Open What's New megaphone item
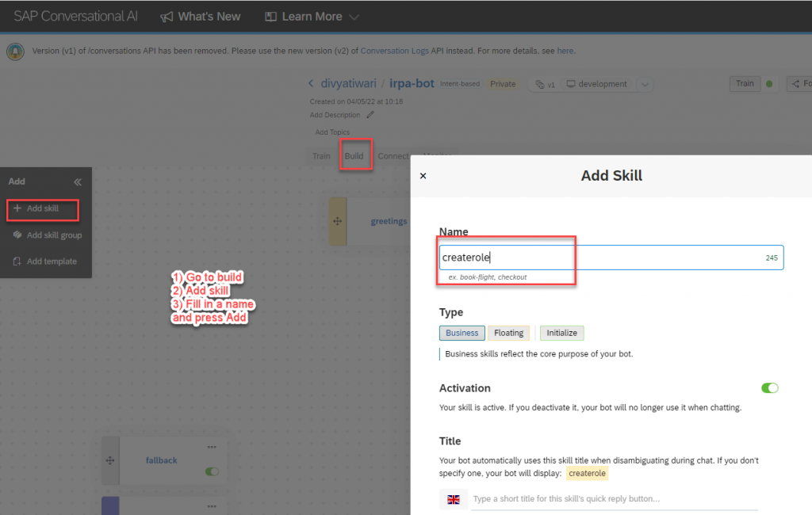 click(x=200, y=17)
